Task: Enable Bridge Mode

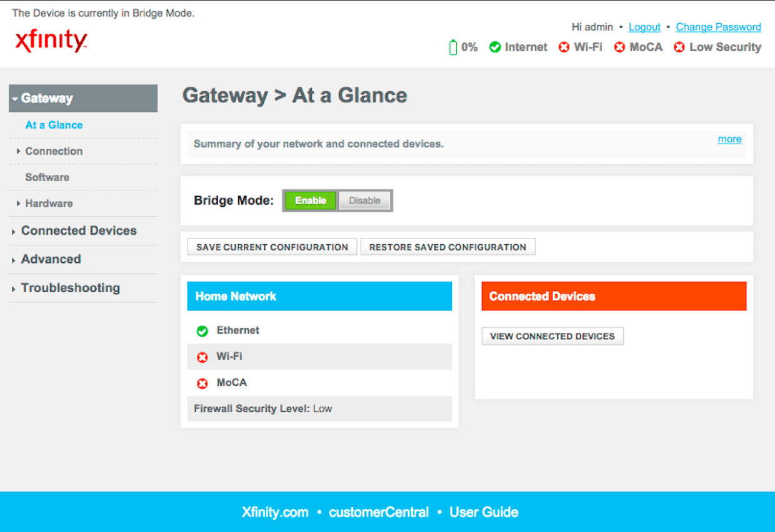Action: 311,200
